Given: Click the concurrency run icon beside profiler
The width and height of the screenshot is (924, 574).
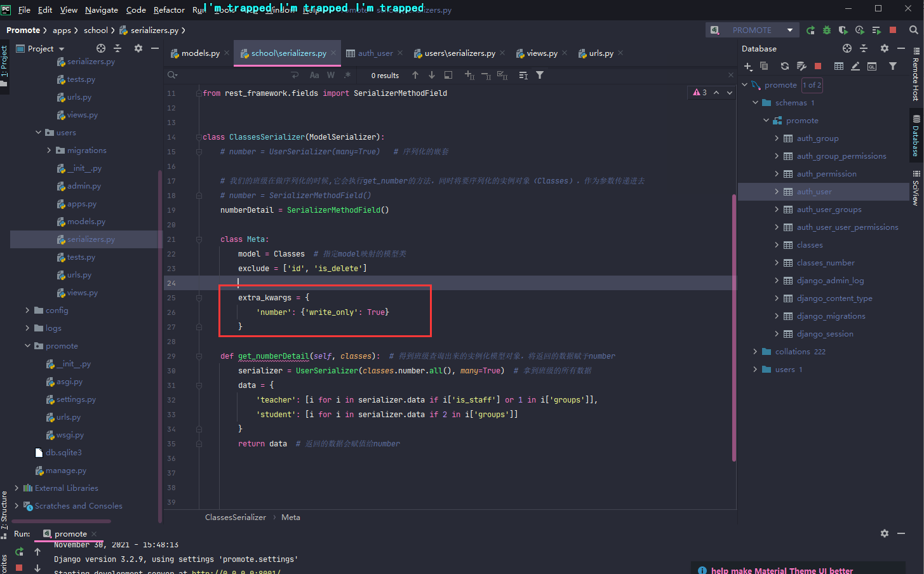Looking at the screenshot, I should tap(876, 30).
